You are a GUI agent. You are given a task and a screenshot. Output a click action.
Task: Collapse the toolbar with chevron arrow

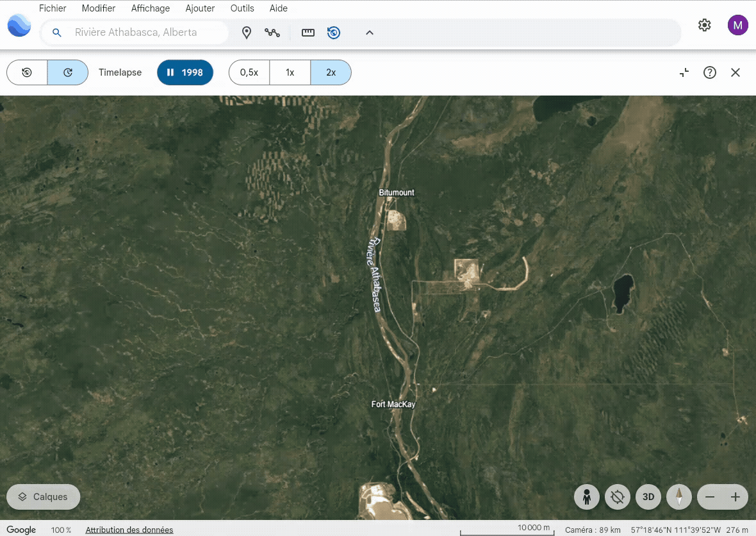pyautogui.click(x=370, y=33)
